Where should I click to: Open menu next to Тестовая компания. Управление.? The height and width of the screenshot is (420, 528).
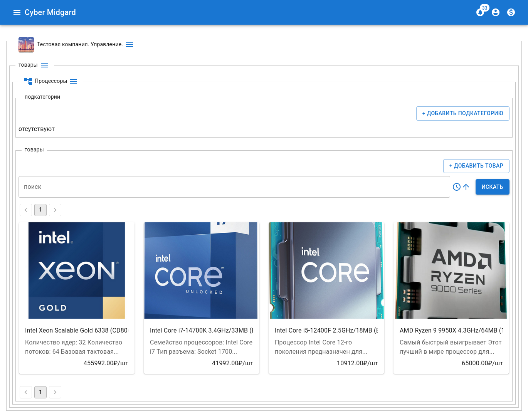[129, 45]
